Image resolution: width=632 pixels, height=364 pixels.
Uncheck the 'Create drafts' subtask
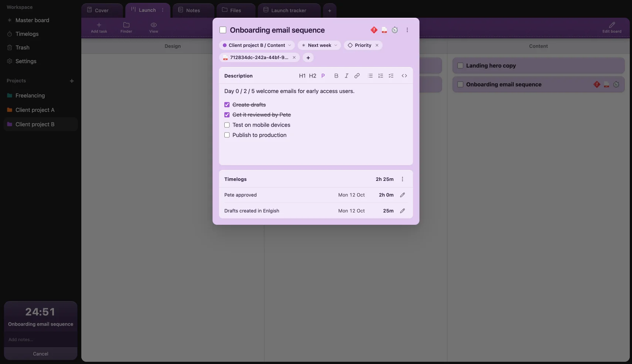tap(227, 105)
